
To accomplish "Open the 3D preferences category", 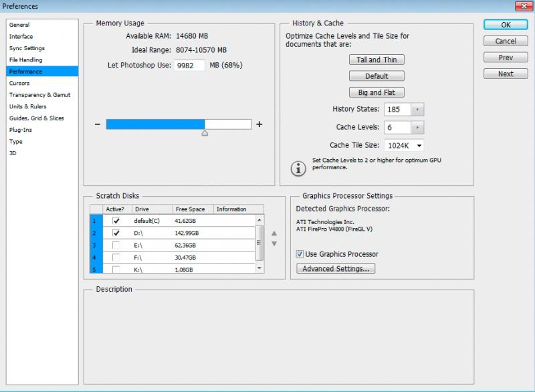I will pyautogui.click(x=42, y=153).
